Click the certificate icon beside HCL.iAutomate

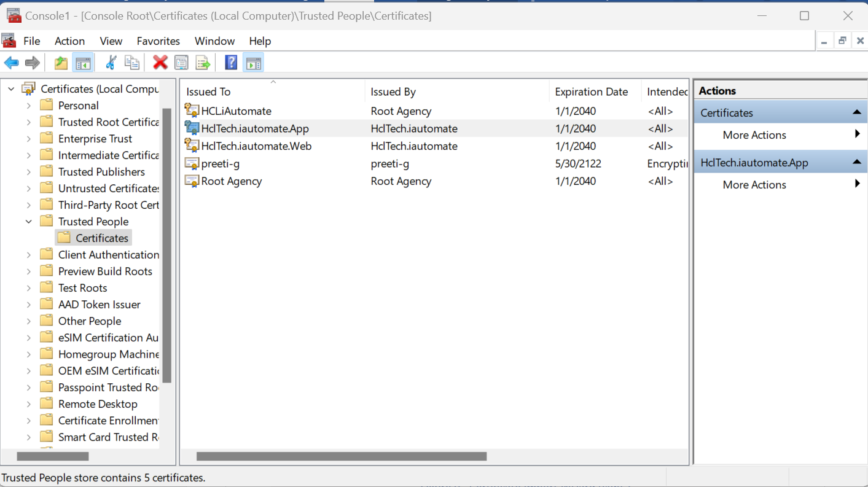(192, 111)
